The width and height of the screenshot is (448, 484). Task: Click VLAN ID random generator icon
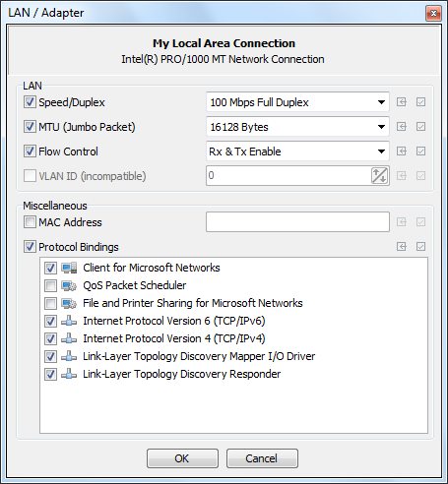(x=379, y=175)
